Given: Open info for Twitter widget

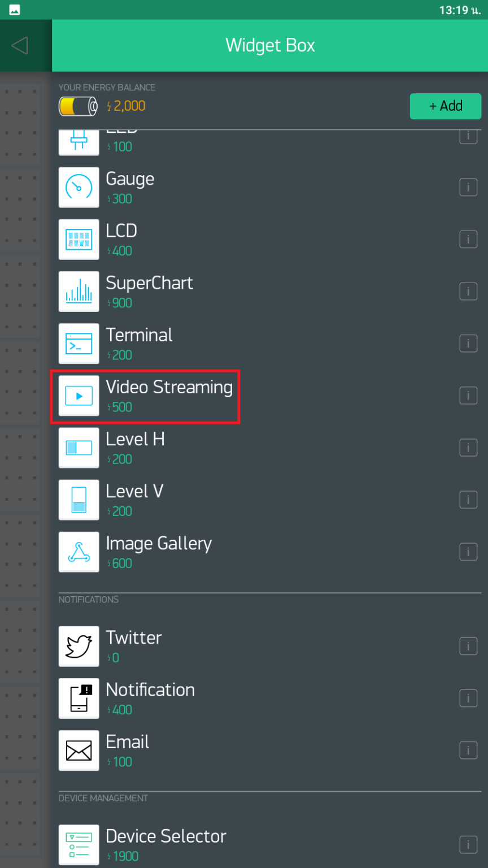Looking at the screenshot, I should coord(468,646).
